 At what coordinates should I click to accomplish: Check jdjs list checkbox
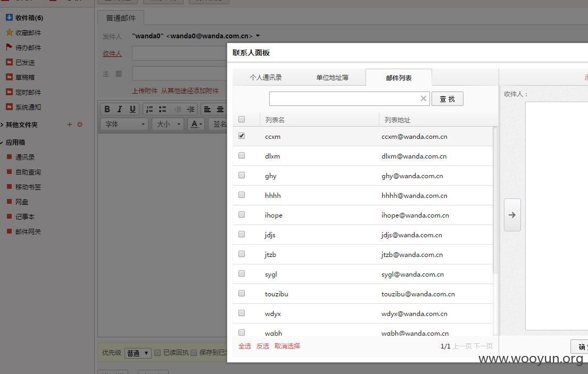click(242, 234)
